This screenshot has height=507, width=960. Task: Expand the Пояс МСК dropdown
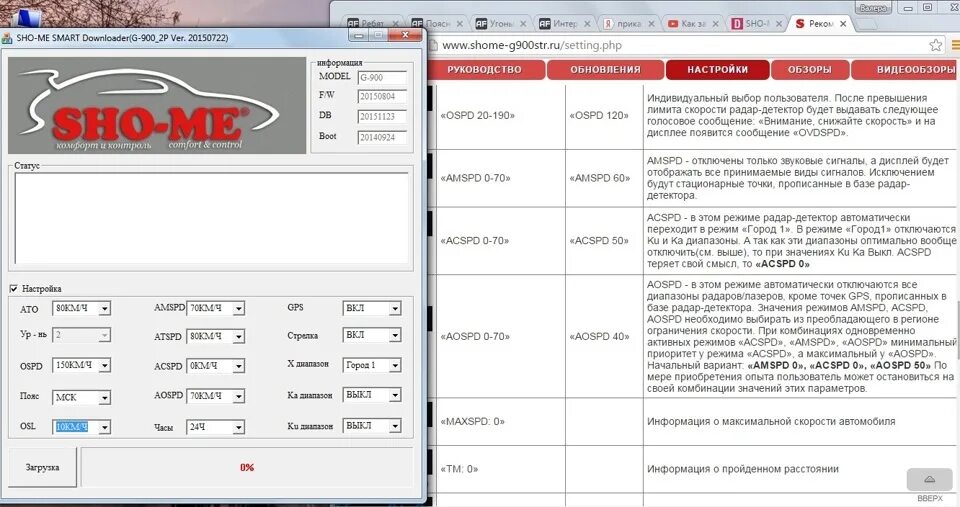(104, 397)
